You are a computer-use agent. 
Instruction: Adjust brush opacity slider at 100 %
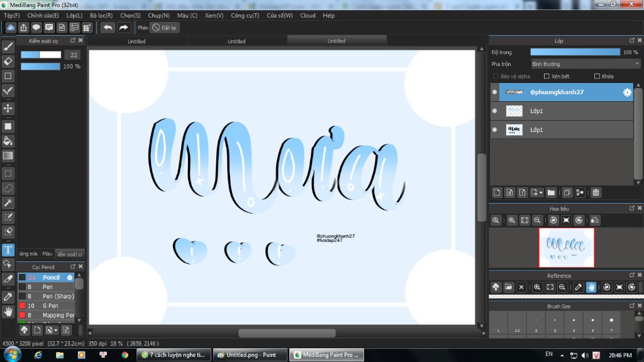pyautogui.click(x=41, y=67)
